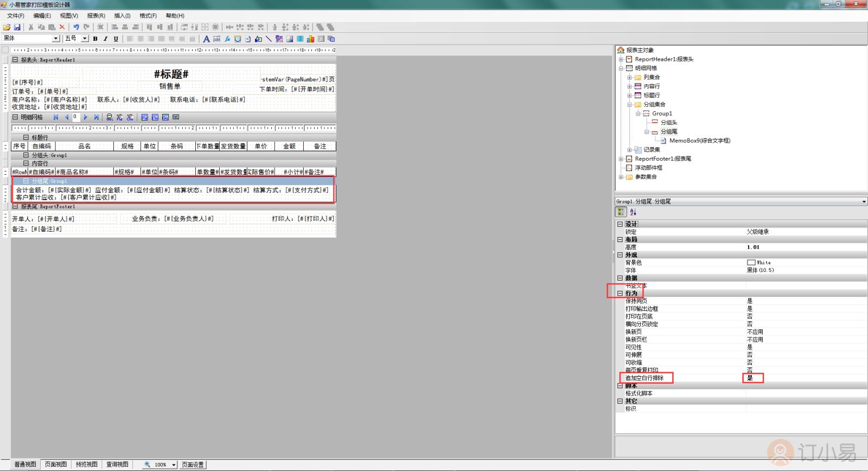Viewport: 868px width, 471px height.
Task: Insert a barcode from the toolbar
Action: coord(300,39)
